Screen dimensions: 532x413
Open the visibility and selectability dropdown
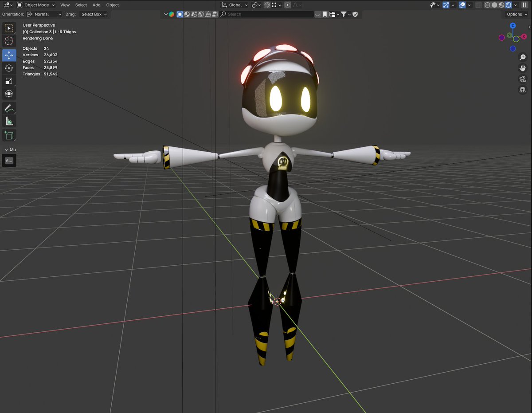pyautogui.click(x=434, y=5)
